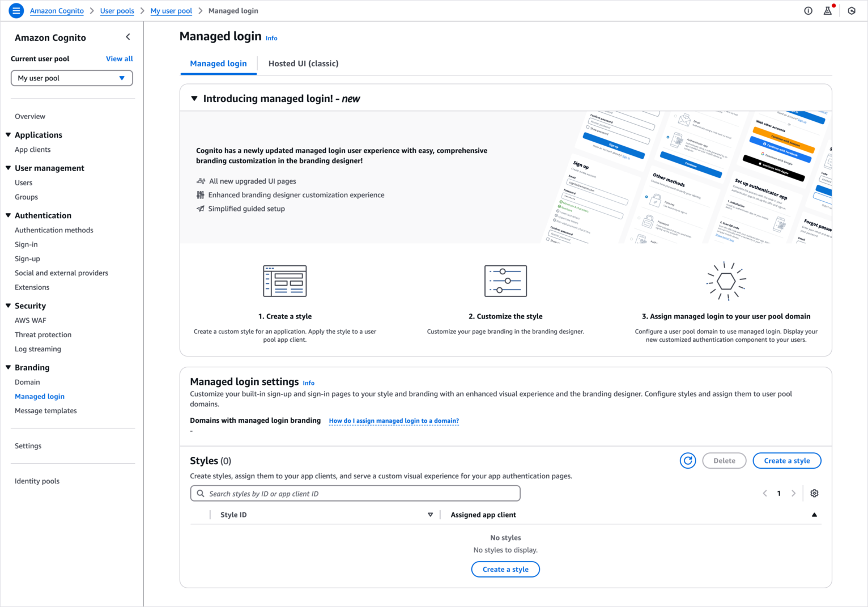Click the 'Domains with managed login branding' label
868x607 pixels.
click(256, 421)
